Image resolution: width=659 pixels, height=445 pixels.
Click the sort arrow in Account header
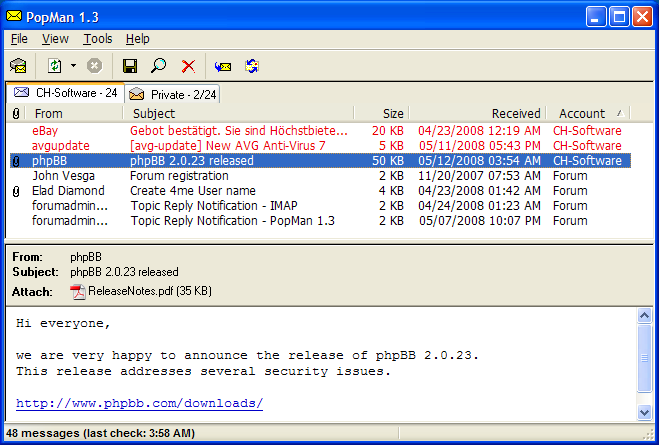point(620,113)
